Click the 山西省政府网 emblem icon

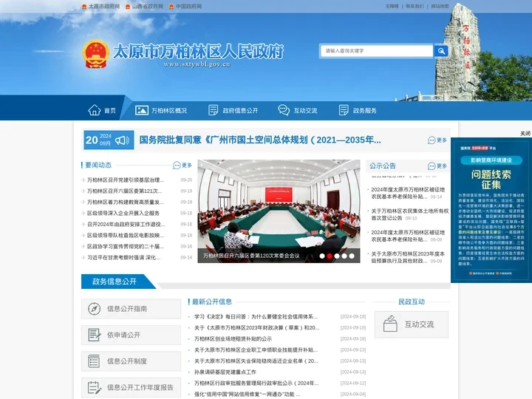coord(128,7)
